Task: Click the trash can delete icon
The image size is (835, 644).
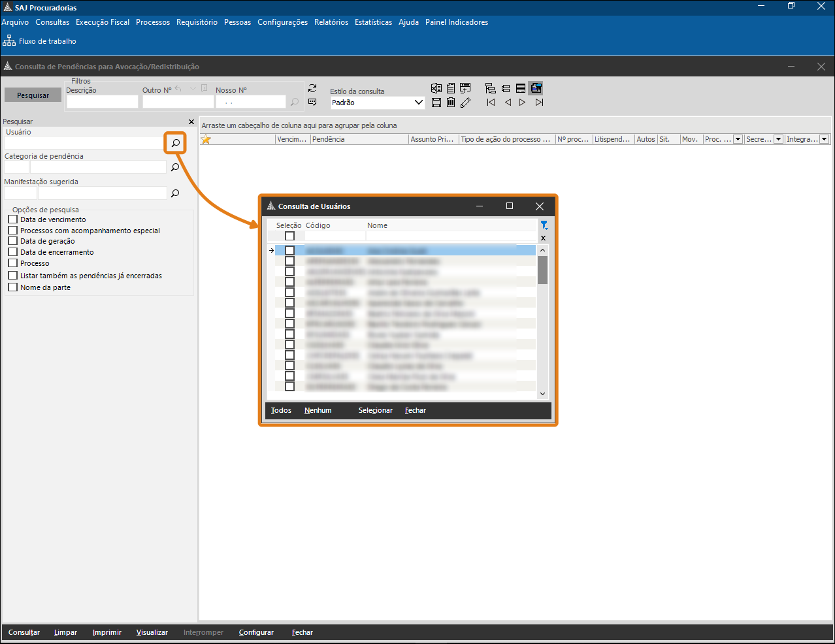Action: pos(451,103)
